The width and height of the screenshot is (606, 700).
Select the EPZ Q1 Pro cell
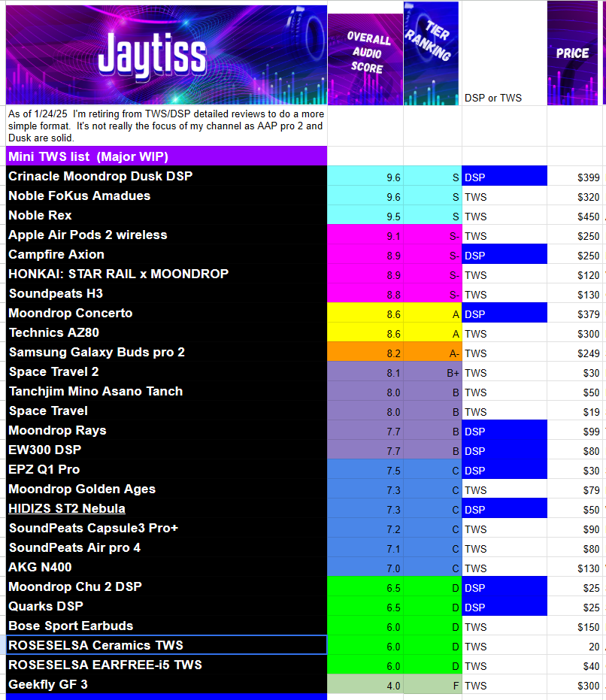(x=167, y=470)
